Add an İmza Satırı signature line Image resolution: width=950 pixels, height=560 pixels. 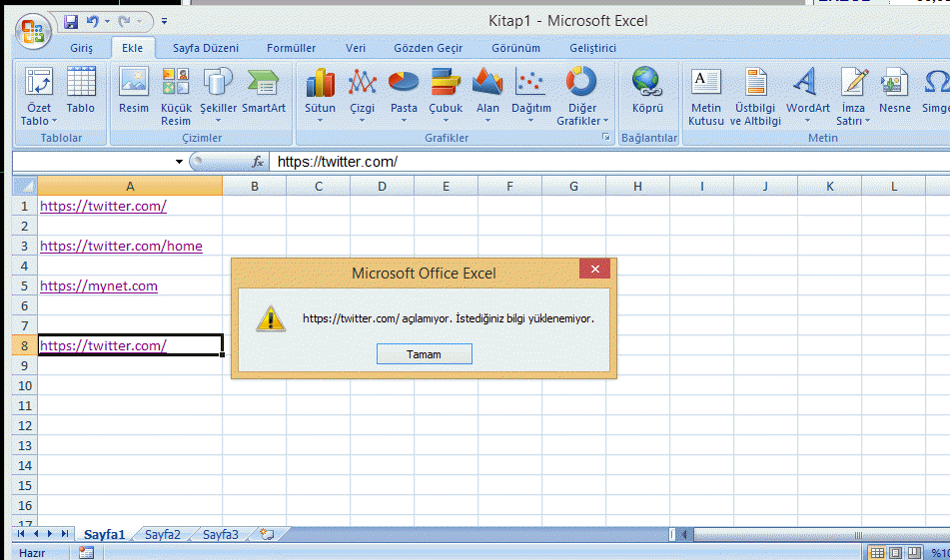coord(854,97)
